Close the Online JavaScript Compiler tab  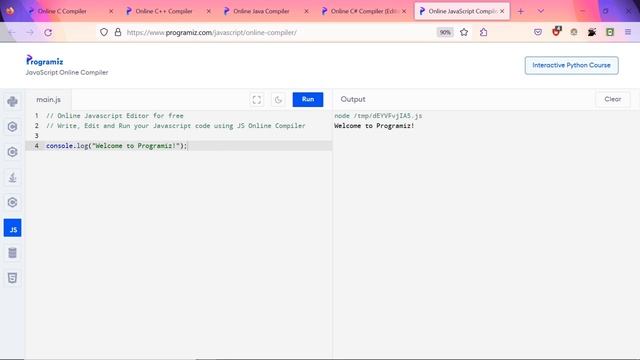click(x=502, y=11)
